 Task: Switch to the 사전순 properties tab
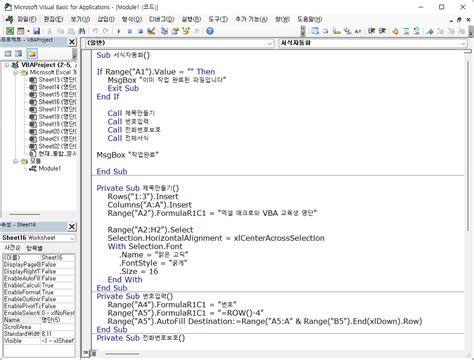point(12,248)
